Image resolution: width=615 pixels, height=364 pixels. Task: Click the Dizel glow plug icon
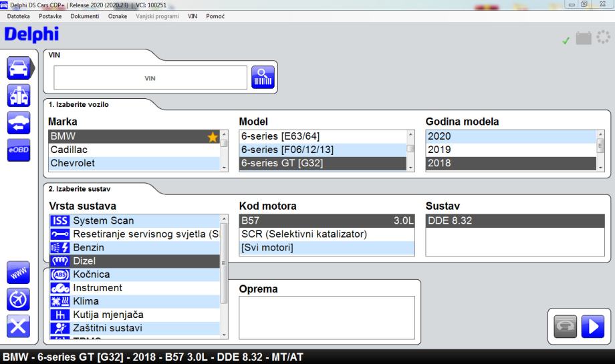tap(60, 261)
